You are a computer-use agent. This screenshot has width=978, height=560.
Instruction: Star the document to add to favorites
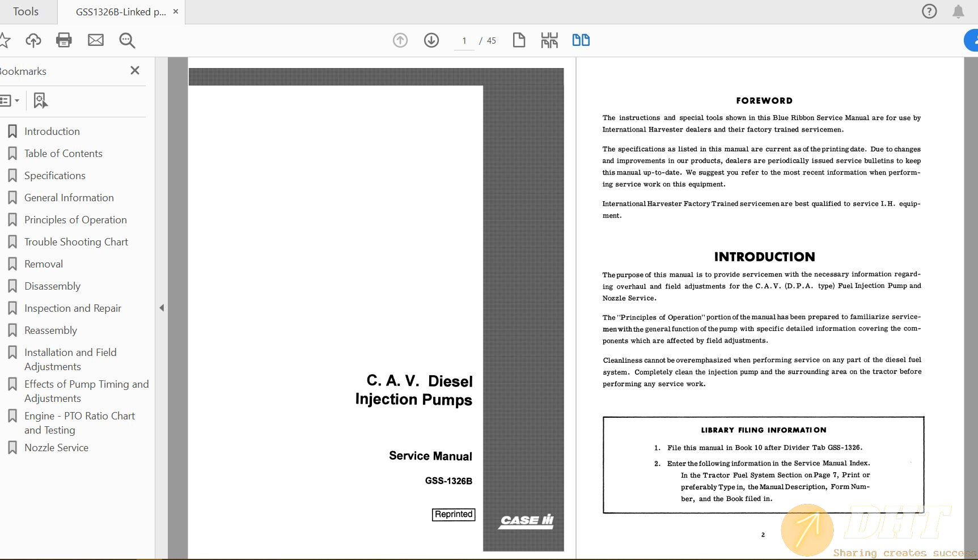coord(6,40)
